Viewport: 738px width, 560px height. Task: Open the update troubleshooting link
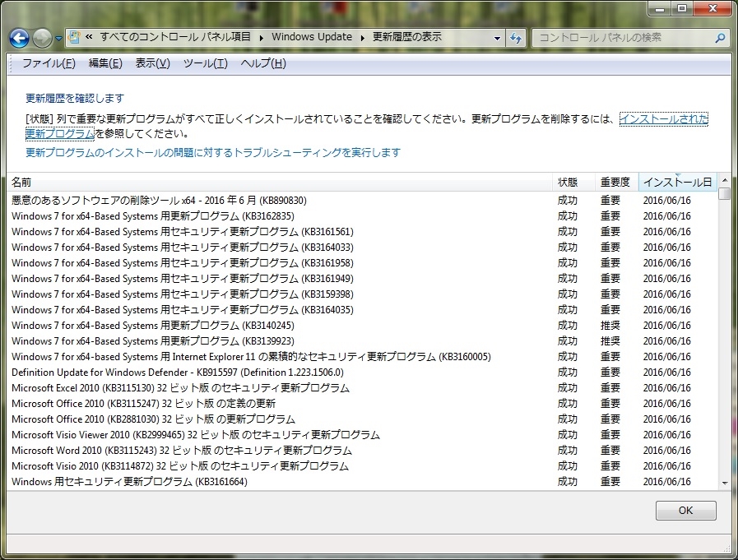click(x=213, y=152)
